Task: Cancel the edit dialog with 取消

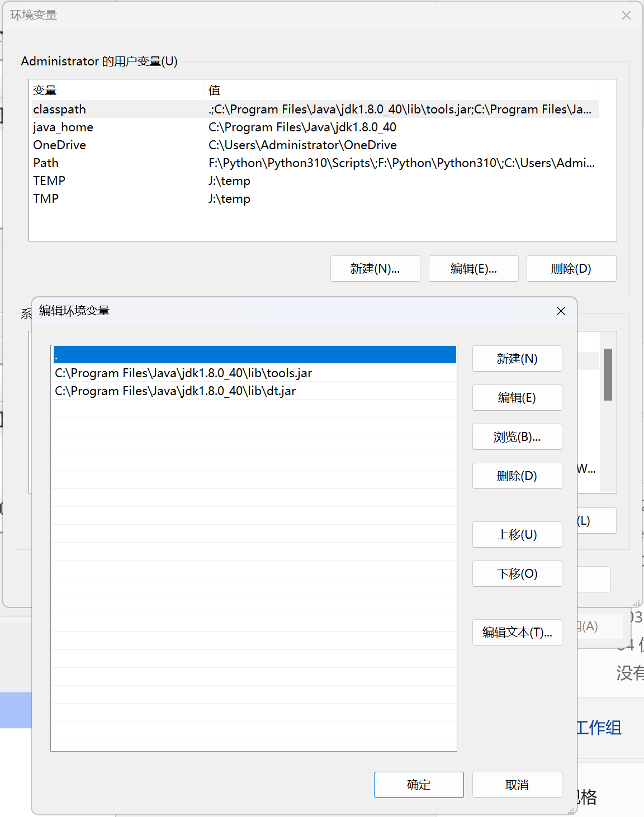Action: click(517, 785)
